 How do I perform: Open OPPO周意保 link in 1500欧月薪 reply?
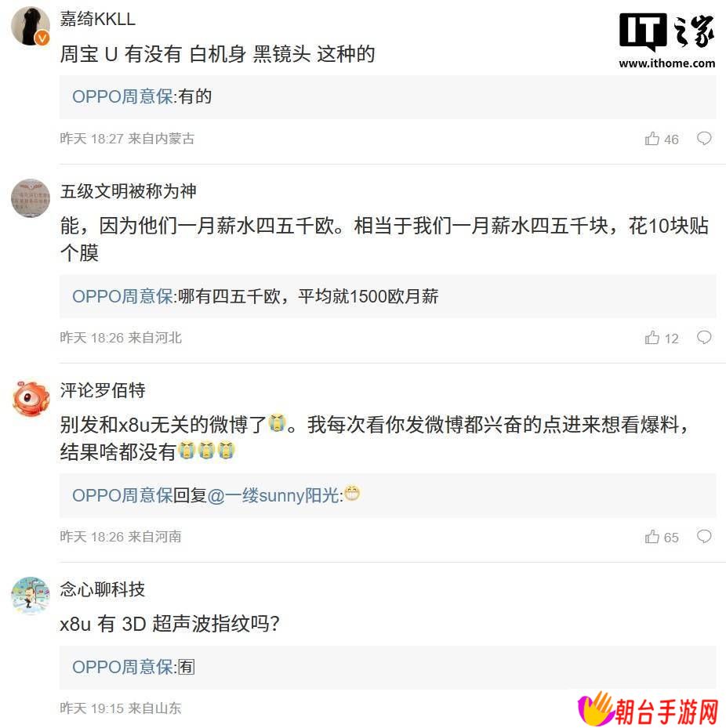[x=122, y=296]
